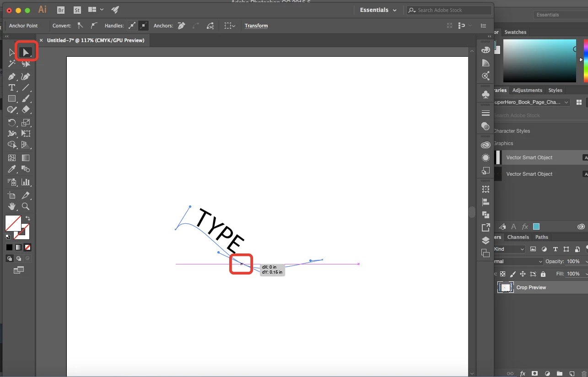Select the Line Segment tool

tap(26, 87)
